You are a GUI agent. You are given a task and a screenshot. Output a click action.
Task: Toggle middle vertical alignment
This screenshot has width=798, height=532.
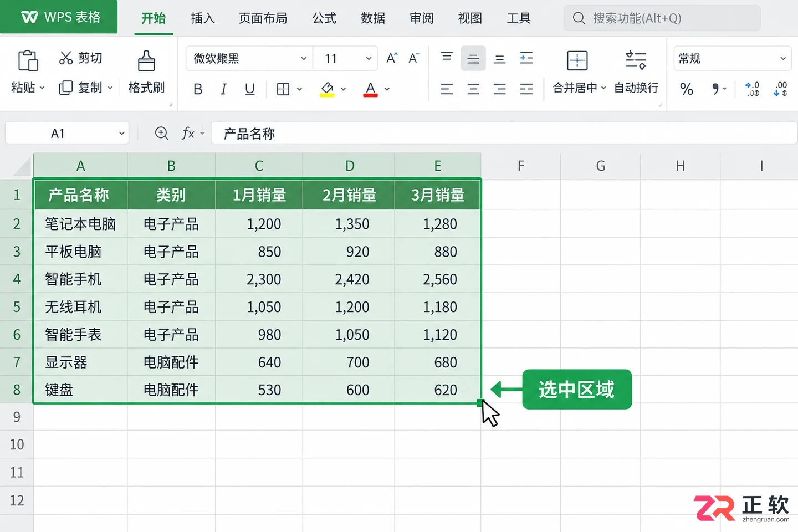[x=473, y=59]
